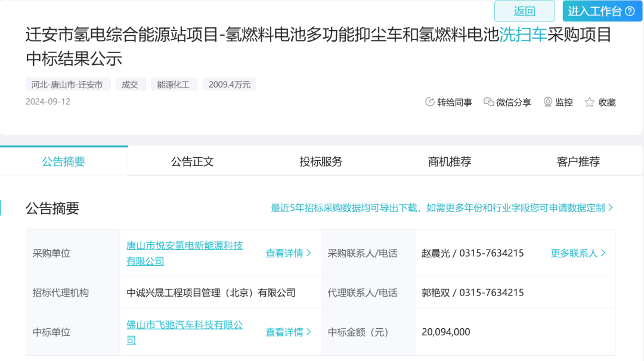Screen dimensions: 644x361
Task: Open 唐山市悦安氢电新能源科技有限公司 link
Action: [x=184, y=253]
